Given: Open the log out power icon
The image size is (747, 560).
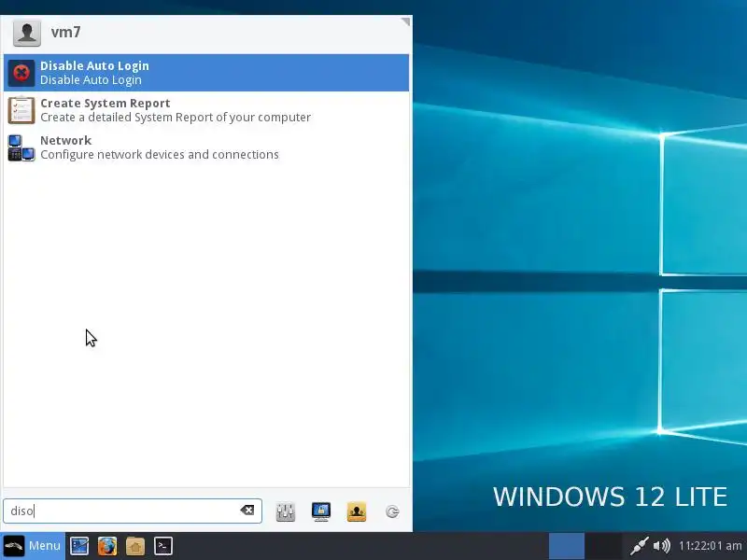Looking at the screenshot, I should pyautogui.click(x=392, y=511).
